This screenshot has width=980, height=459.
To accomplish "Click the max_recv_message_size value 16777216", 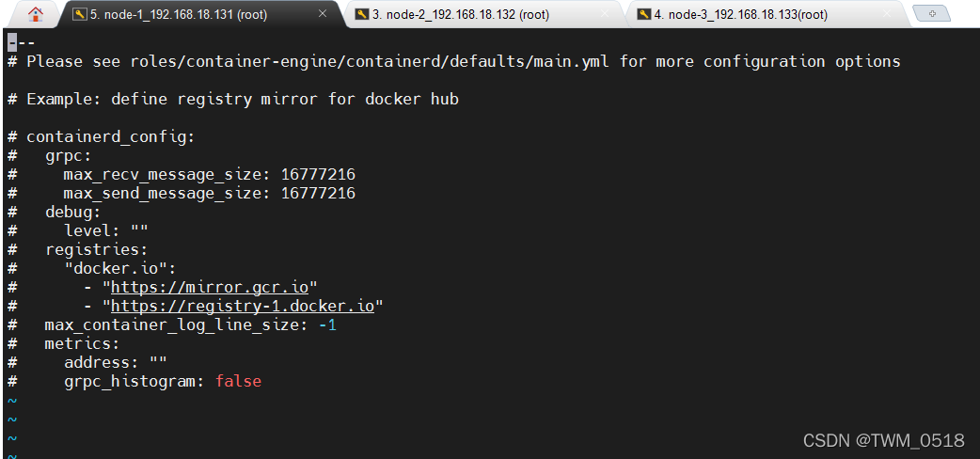I will pos(318,174).
